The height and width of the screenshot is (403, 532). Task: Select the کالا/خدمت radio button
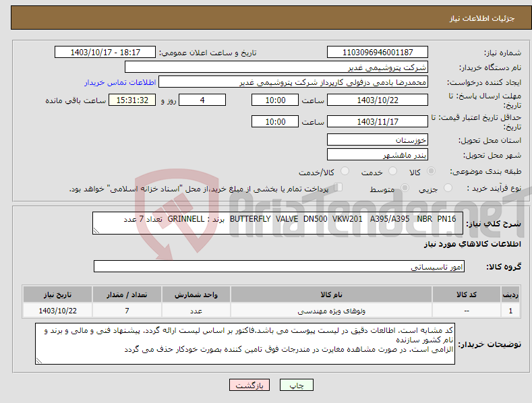pyautogui.click(x=345, y=171)
